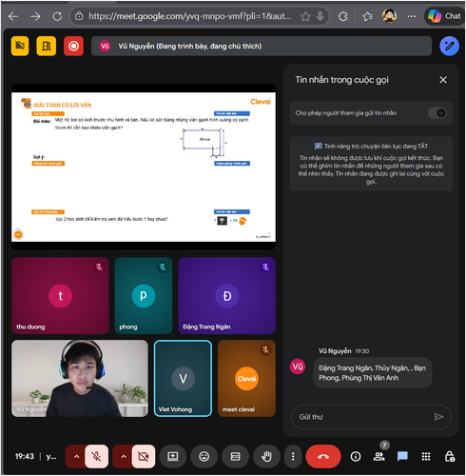
Task: Show the participants list
Action: click(379, 456)
